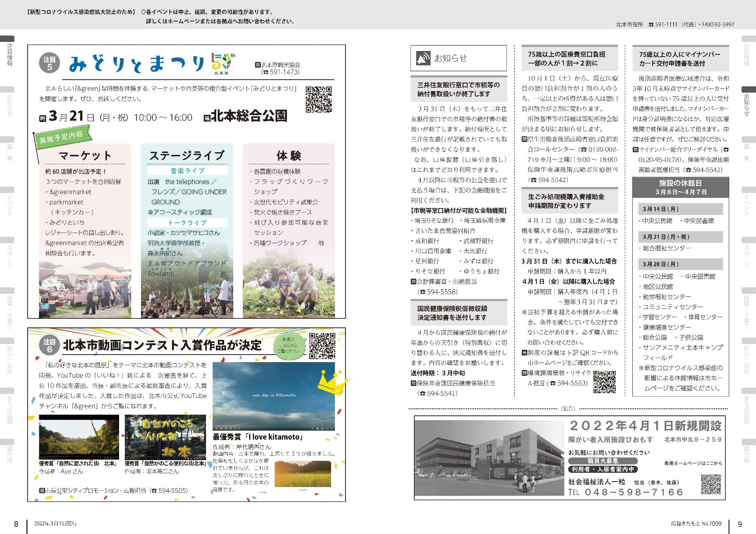Click 75歳以上の医療費窓口負担 article heading

[570, 59]
